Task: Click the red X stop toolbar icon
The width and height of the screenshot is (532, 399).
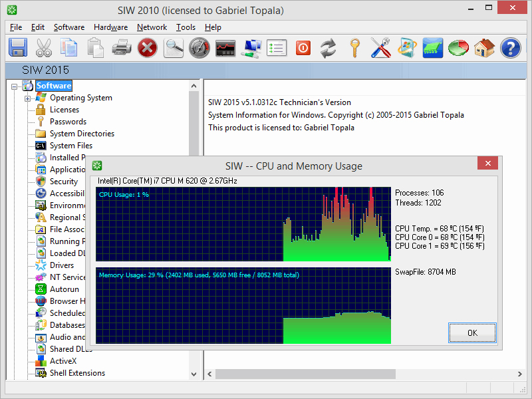Action: tap(148, 48)
